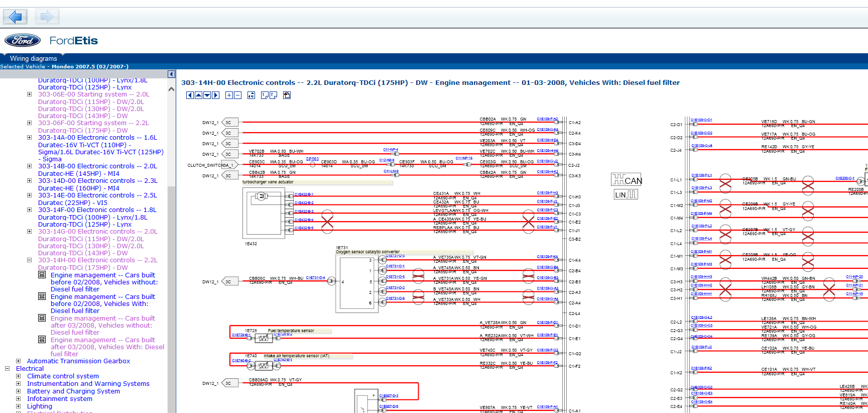This screenshot has width=868, height=413.
Task: Go to diagram page 1
Action: [x=265, y=95]
